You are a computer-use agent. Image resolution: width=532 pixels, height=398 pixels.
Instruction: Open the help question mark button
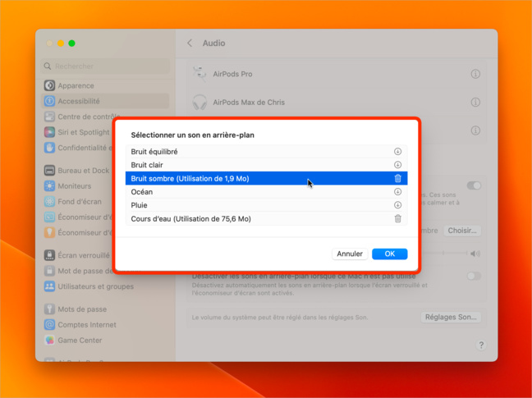tap(481, 345)
